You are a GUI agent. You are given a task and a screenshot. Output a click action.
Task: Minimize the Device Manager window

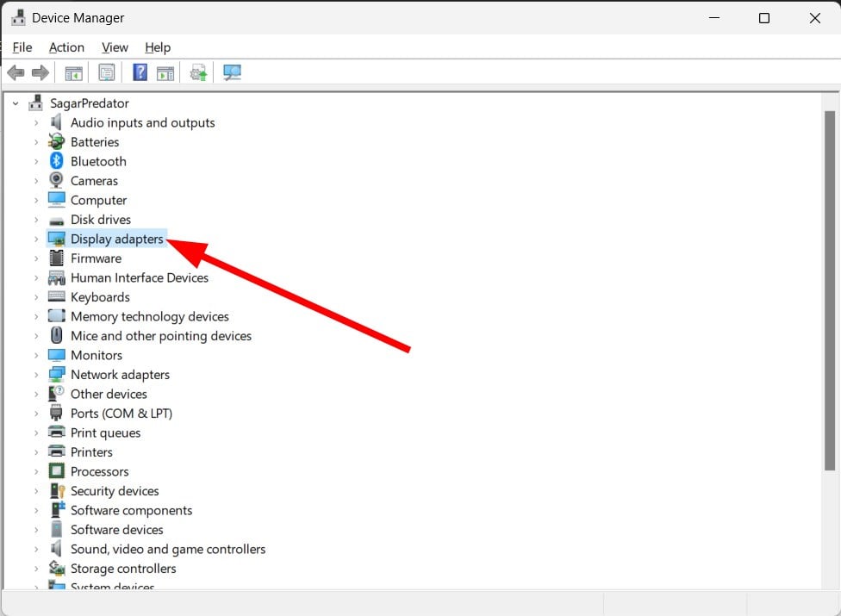click(x=713, y=18)
